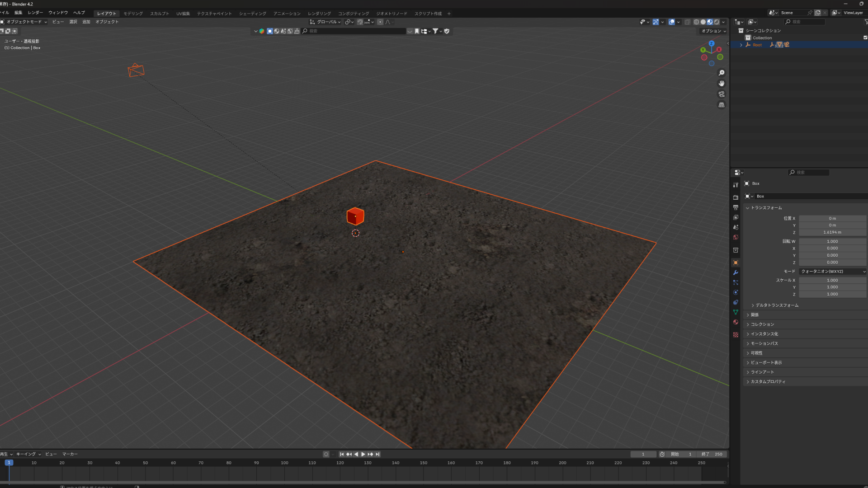Expand the Root item in outliner
The image size is (868, 488).
[x=741, y=45]
